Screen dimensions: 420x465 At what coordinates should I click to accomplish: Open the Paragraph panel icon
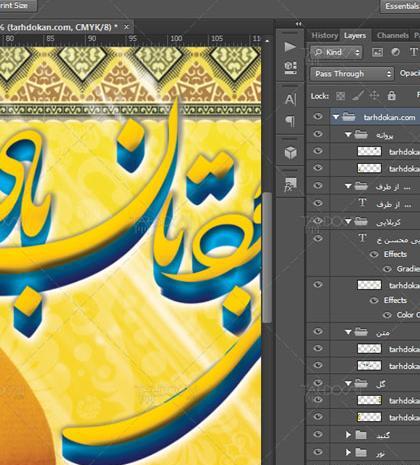pos(290,121)
